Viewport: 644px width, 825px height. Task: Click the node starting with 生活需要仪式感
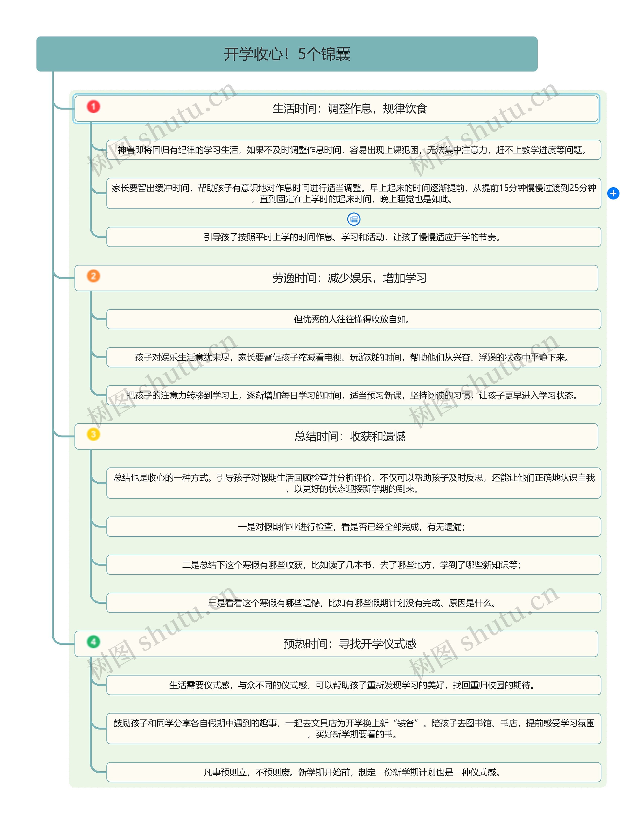[x=354, y=685]
